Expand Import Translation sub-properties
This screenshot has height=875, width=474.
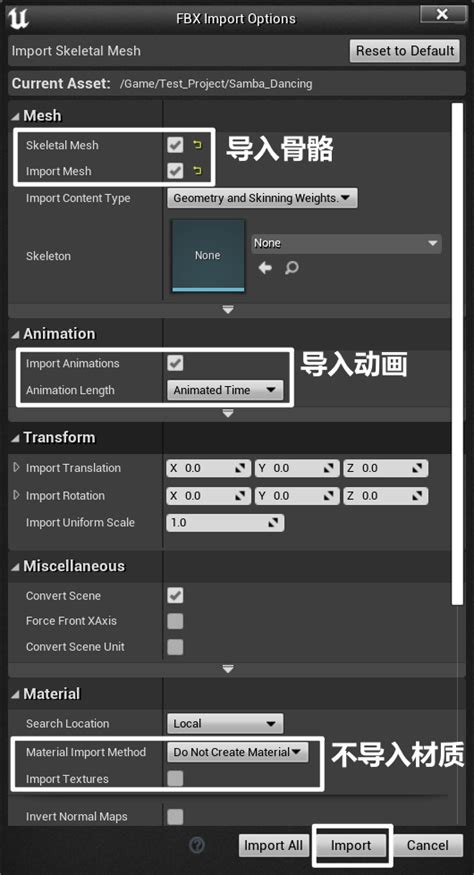[16, 468]
